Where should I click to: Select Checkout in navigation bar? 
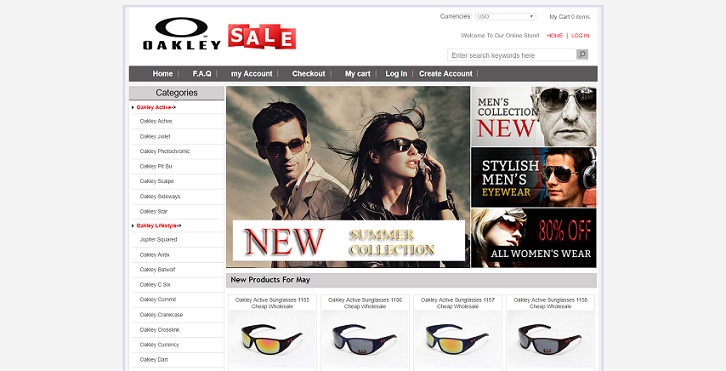click(308, 74)
